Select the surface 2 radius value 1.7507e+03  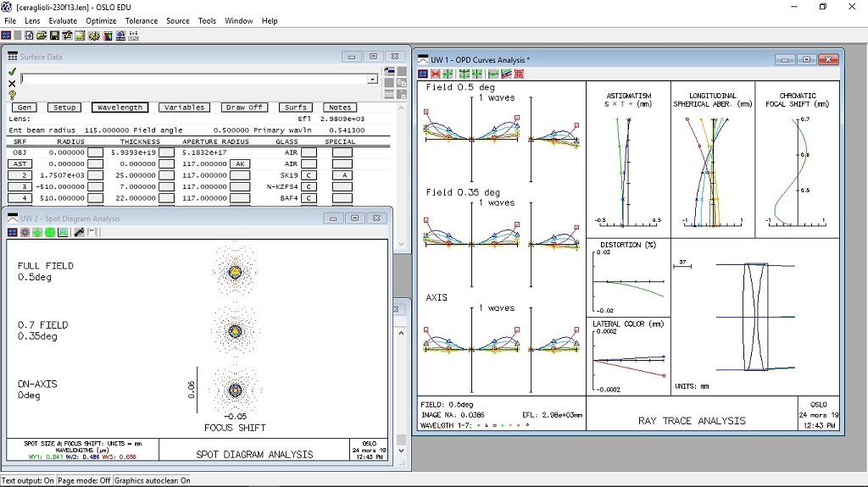[x=62, y=175]
